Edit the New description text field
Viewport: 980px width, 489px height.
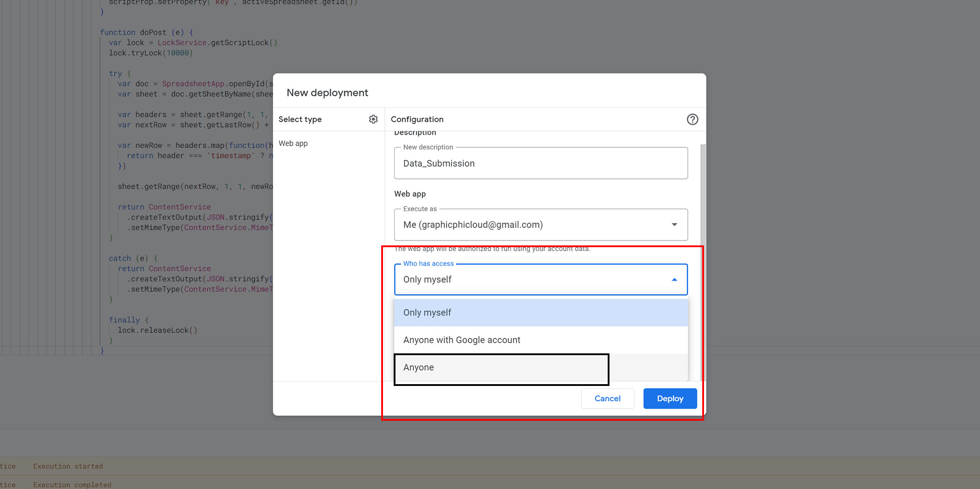coord(540,163)
